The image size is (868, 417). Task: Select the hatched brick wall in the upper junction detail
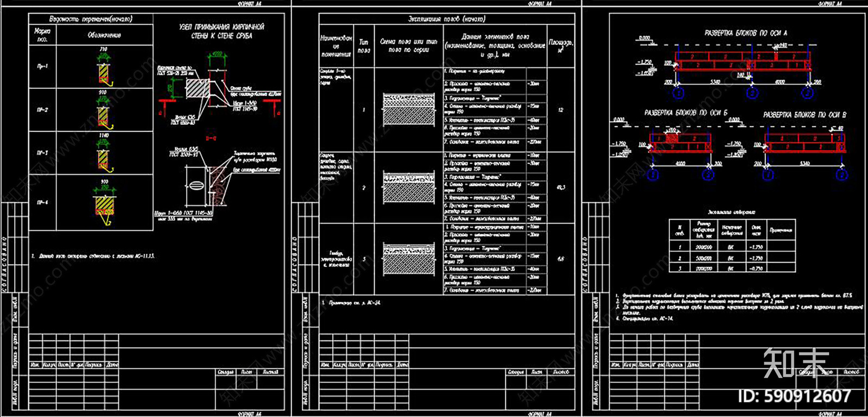point(197,88)
